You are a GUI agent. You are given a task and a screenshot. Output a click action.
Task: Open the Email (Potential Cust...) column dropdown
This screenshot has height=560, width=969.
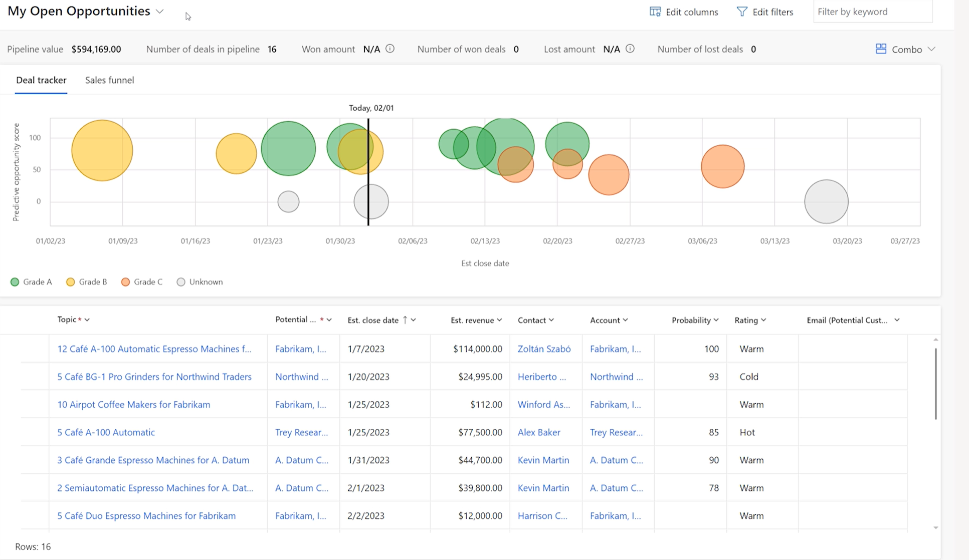(x=897, y=320)
